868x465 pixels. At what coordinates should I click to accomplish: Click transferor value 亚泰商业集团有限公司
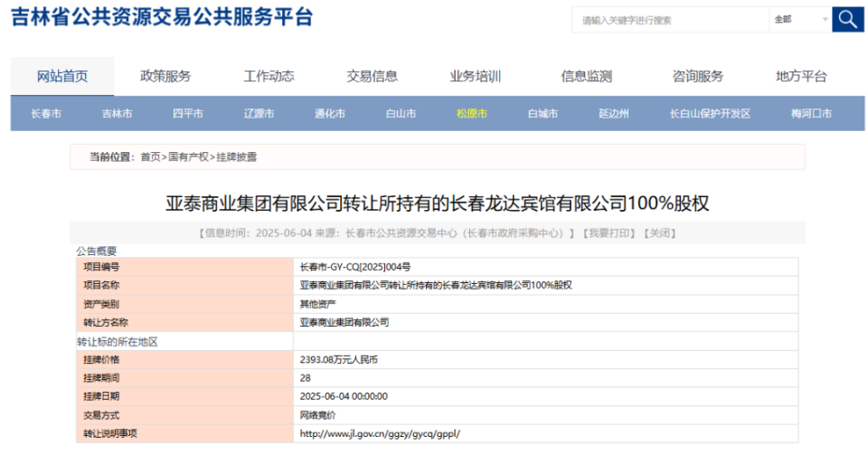coord(344,322)
